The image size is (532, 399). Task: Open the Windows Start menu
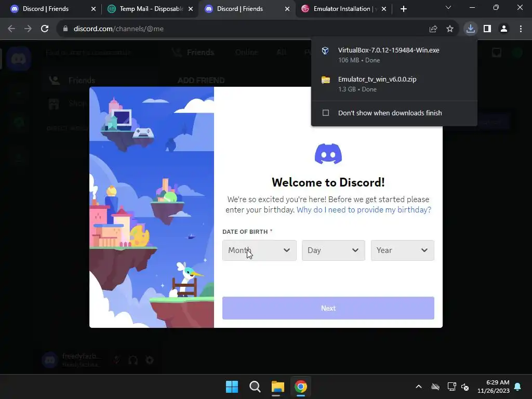coord(232,387)
